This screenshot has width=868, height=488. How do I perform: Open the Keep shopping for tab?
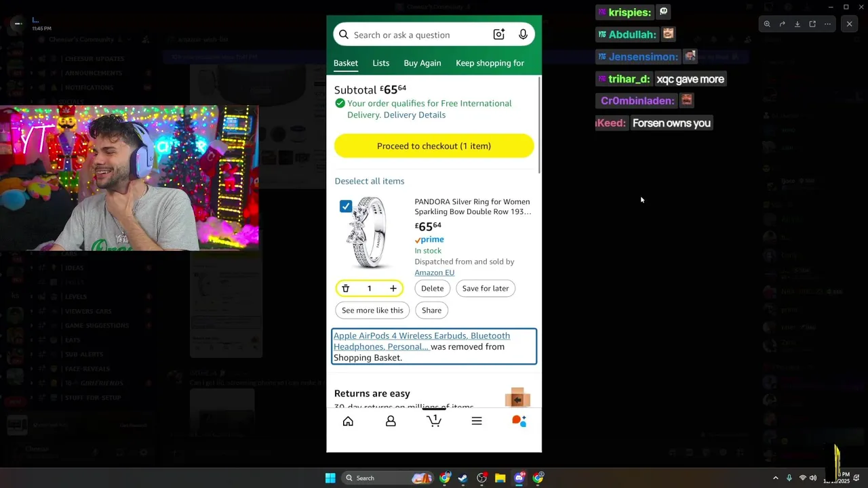point(490,63)
